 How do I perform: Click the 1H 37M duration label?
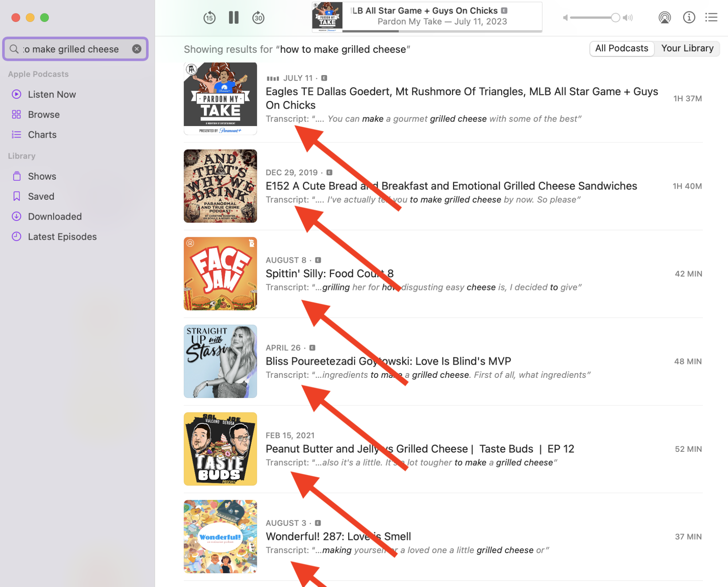(687, 98)
